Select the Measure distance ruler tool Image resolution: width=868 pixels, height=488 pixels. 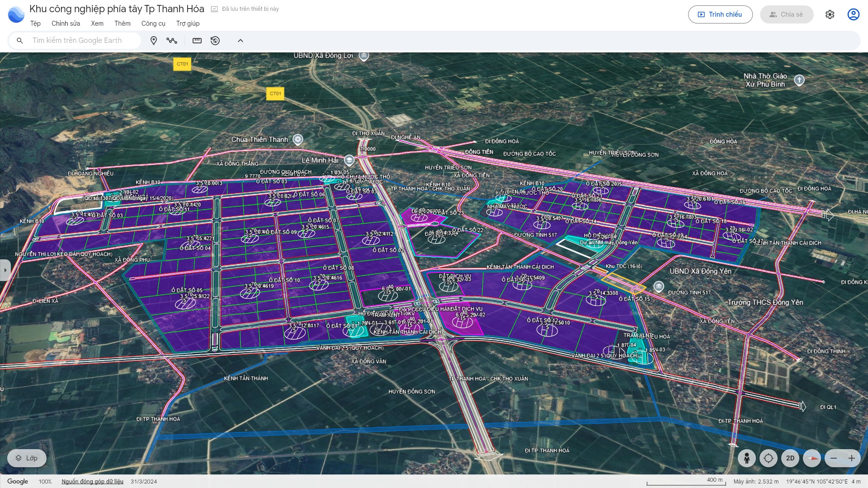click(197, 41)
